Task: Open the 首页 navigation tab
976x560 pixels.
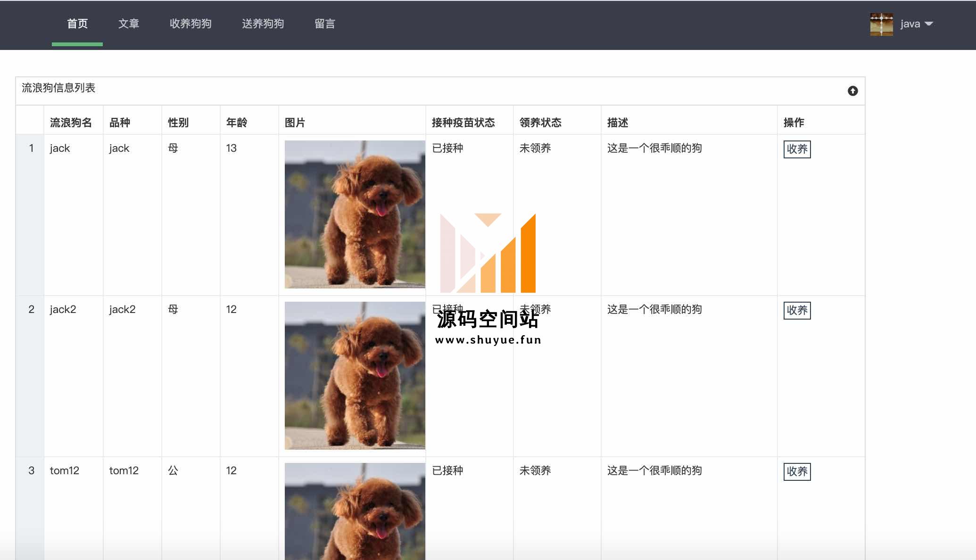Action: click(x=77, y=24)
